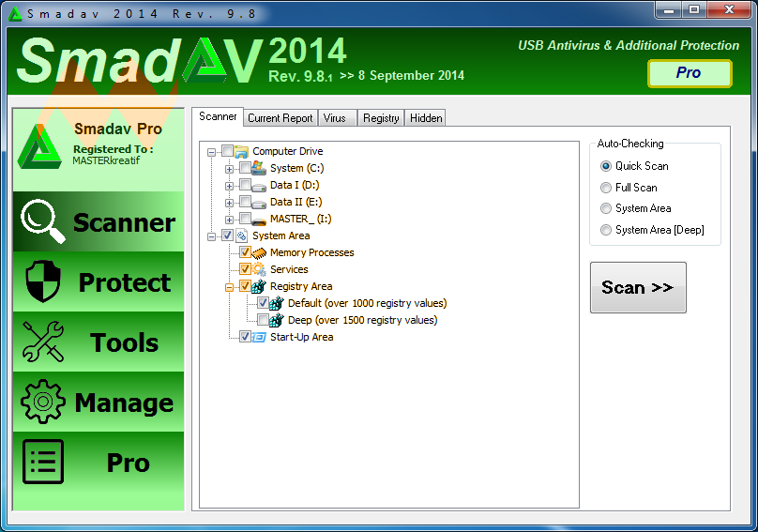Click the Pro badge button in header
The width and height of the screenshot is (758, 532).
click(690, 73)
